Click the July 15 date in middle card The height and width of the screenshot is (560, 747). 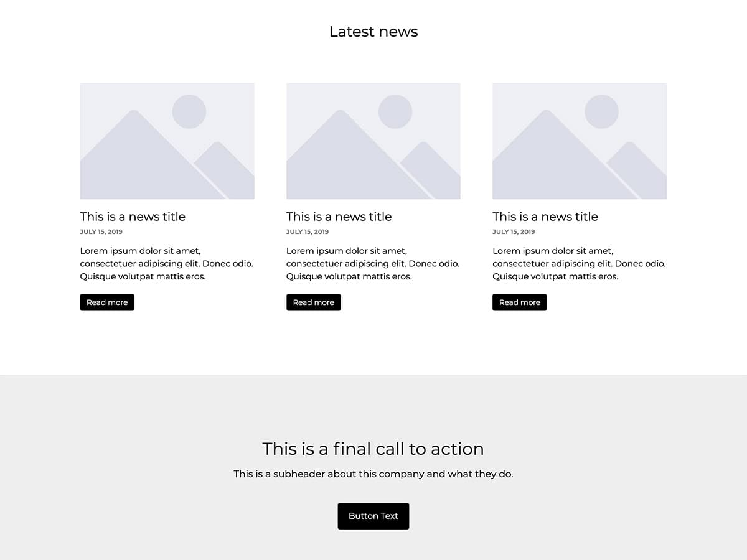pyautogui.click(x=307, y=231)
